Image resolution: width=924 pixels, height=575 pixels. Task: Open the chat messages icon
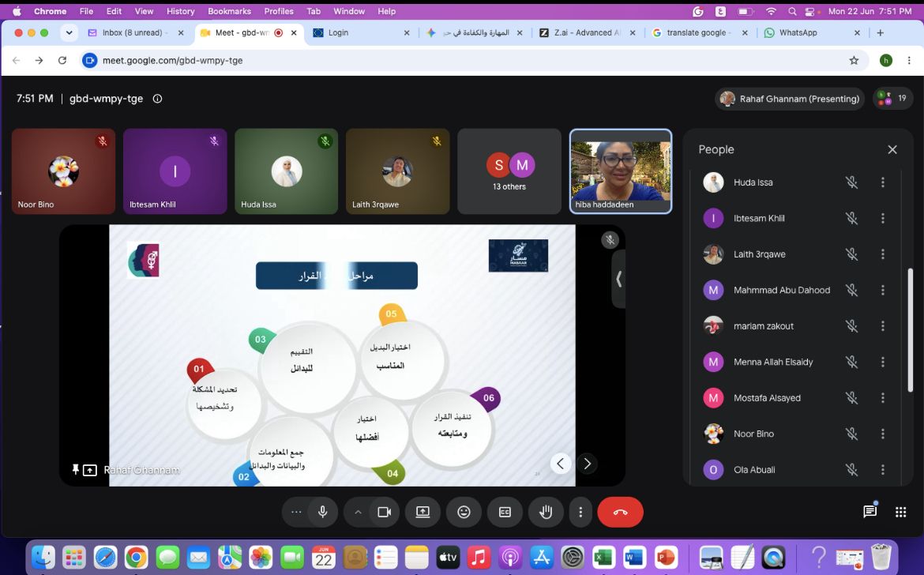coord(870,511)
